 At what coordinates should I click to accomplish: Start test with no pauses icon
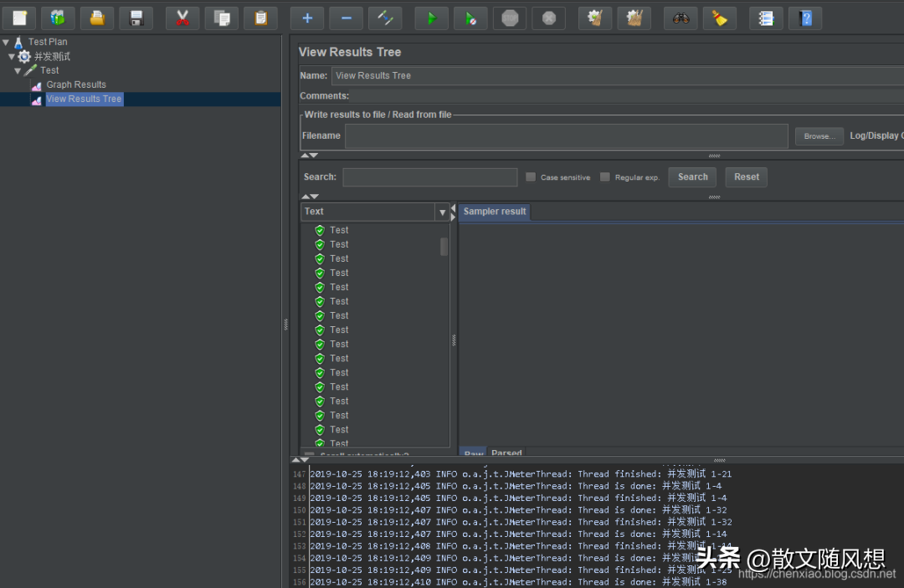(470, 18)
